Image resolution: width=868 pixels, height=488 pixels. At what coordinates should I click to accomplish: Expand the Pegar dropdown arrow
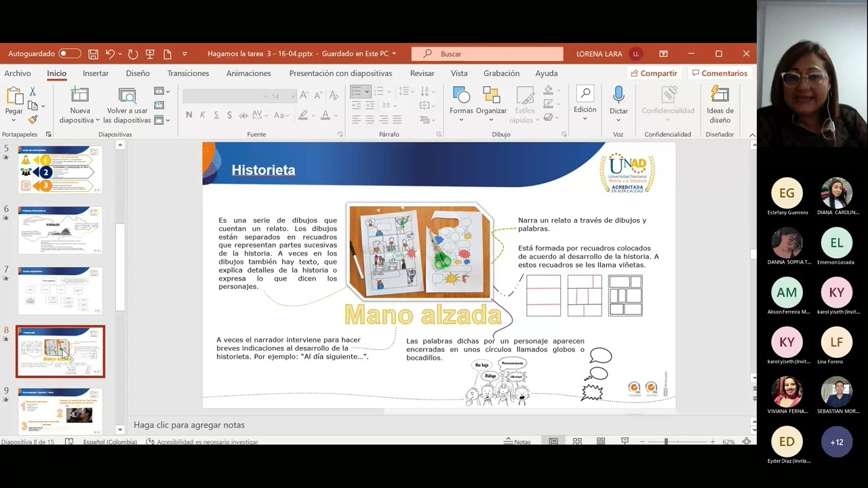14,120
